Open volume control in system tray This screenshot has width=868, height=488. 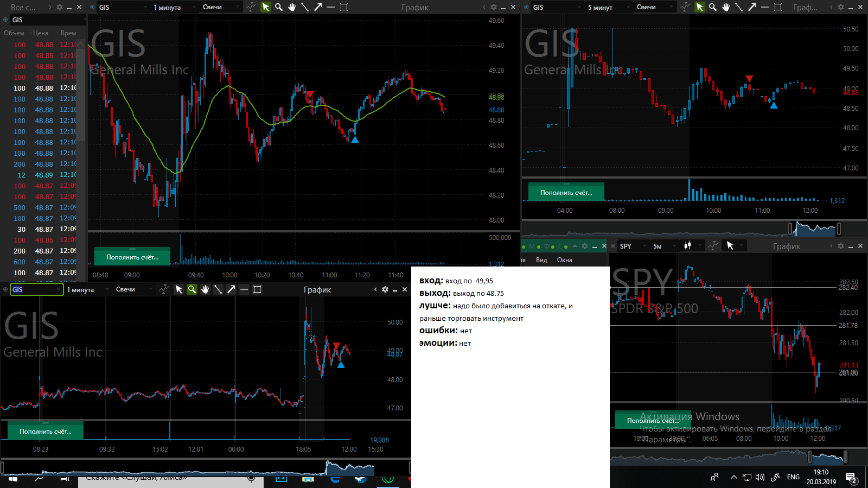point(760,477)
